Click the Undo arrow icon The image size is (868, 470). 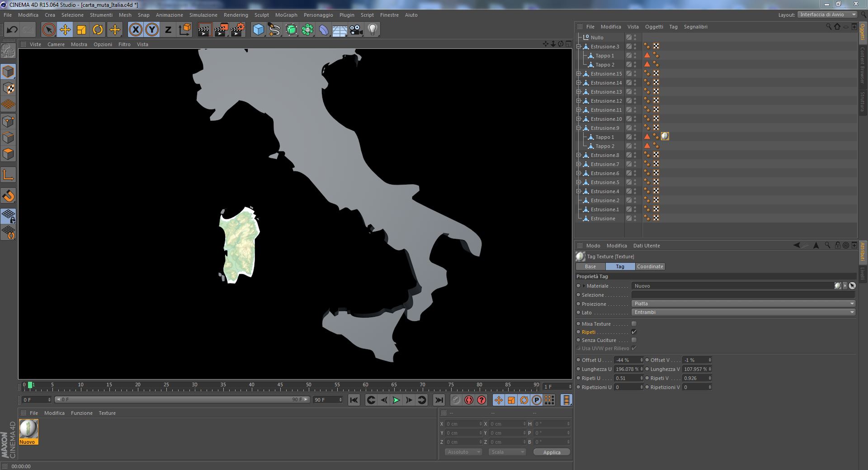click(12, 30)
